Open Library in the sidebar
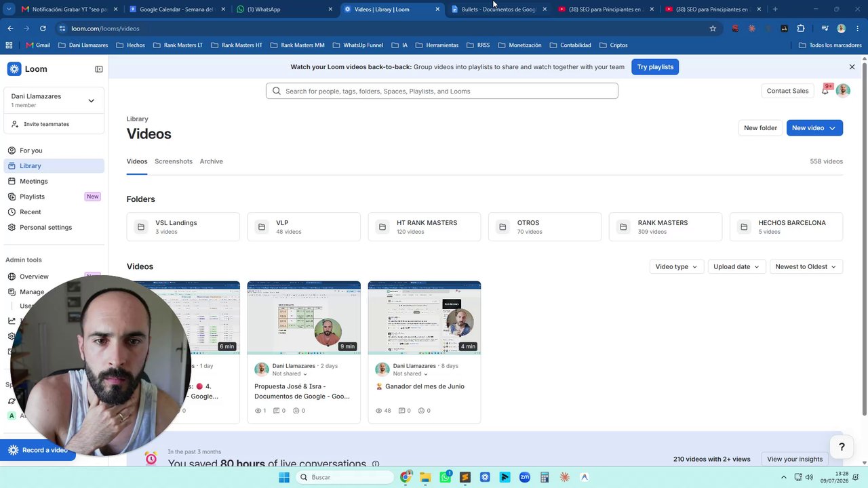 pos(54,166)
